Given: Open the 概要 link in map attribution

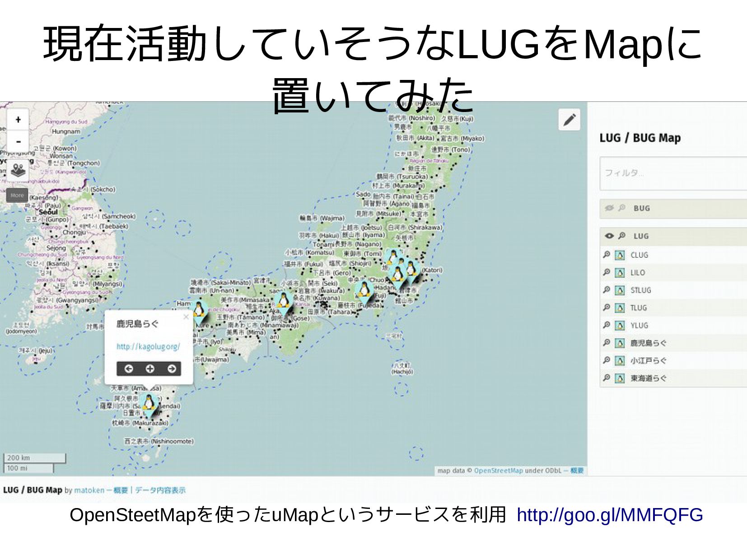Looking at the screenshot, I should click(x=577, y=471).
